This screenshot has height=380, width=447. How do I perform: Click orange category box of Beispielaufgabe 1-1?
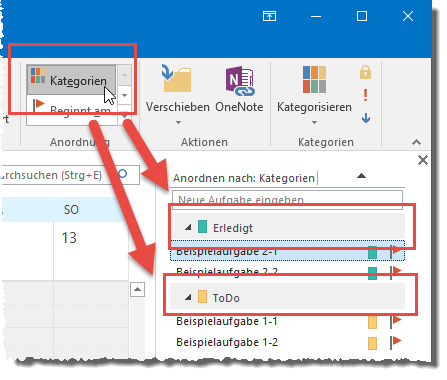click(372, 323)
